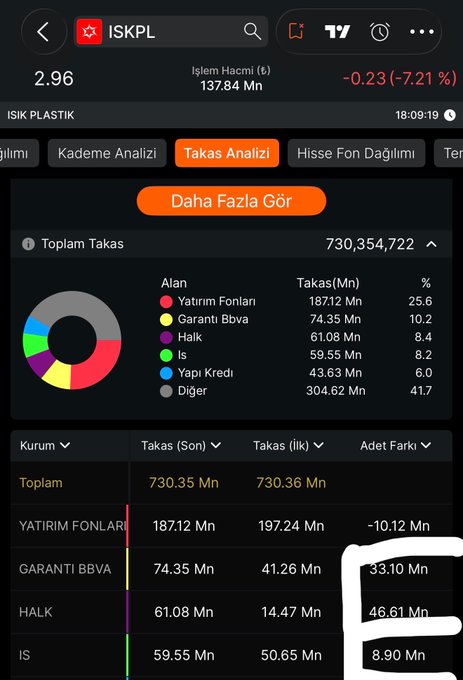Tap the blue Yapı Kredi legend dot
The width and height of the screenshot is (463, 680).
(x=166, y=373)
